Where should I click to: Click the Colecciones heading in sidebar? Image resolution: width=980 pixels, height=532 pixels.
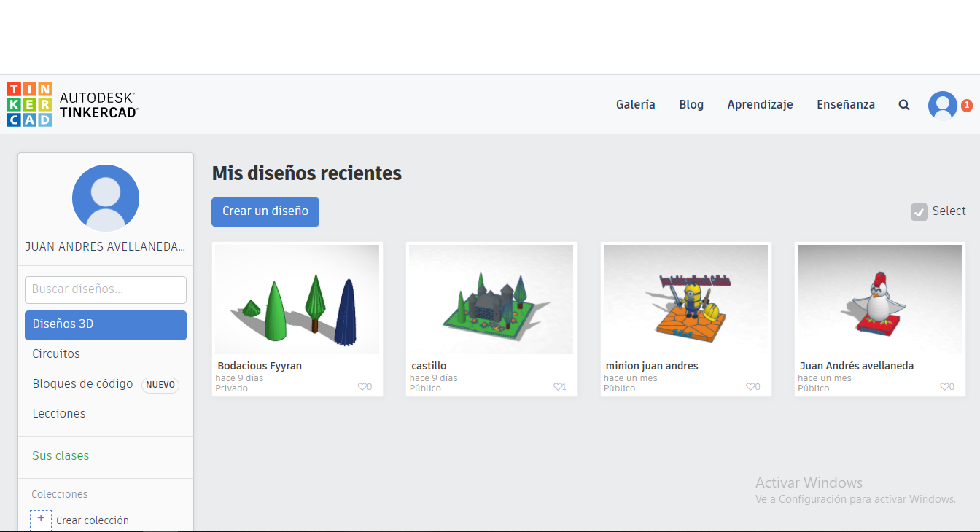[60, 494]
